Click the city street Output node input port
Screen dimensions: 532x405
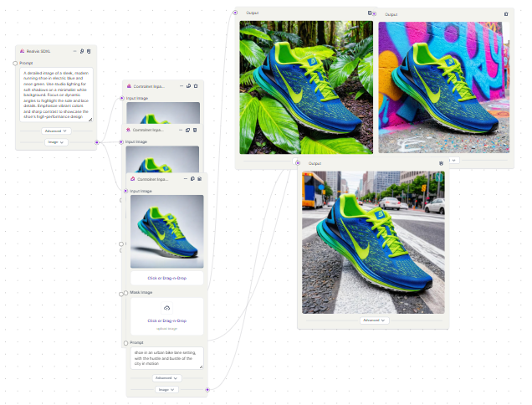(298, 163)
